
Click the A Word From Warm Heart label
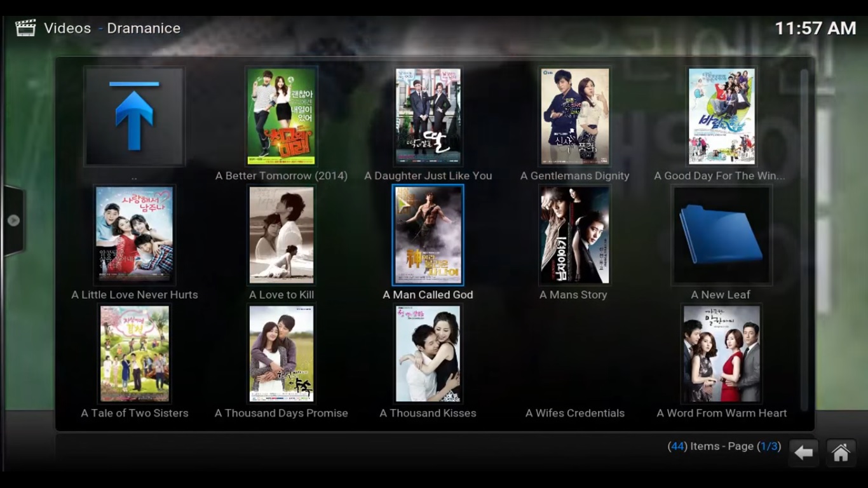tap(722, 413)
